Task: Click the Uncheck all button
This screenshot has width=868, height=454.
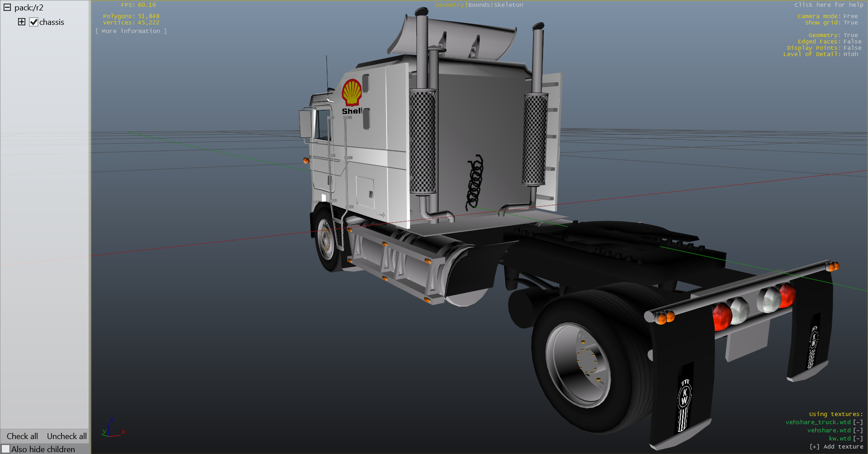Action: click(67, 436)
